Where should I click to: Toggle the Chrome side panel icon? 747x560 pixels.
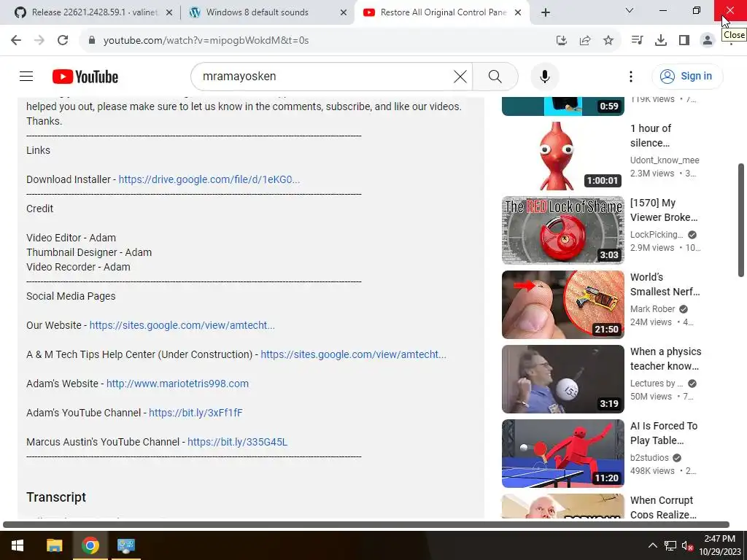684,41
